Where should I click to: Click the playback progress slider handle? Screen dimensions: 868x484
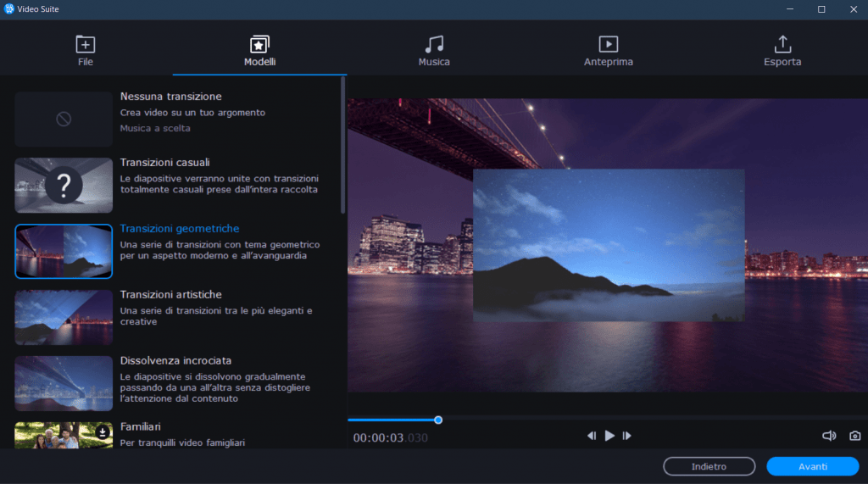(x=438, y=420)
